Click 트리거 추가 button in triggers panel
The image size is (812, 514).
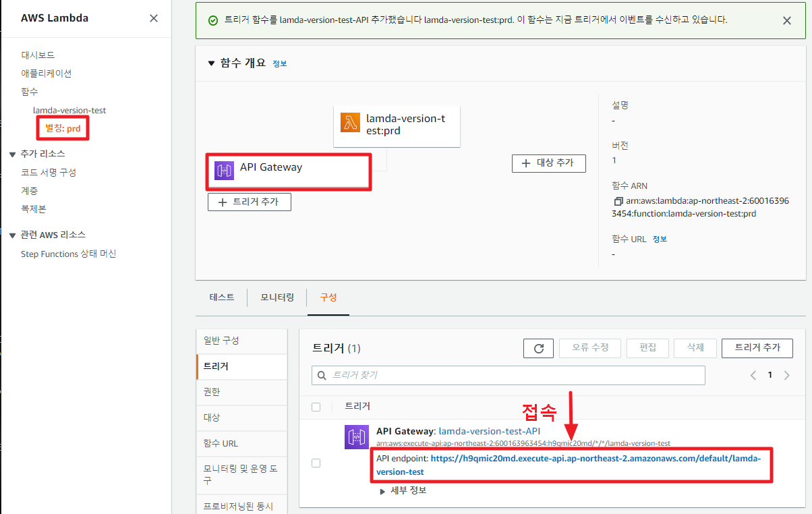(757, 347)
